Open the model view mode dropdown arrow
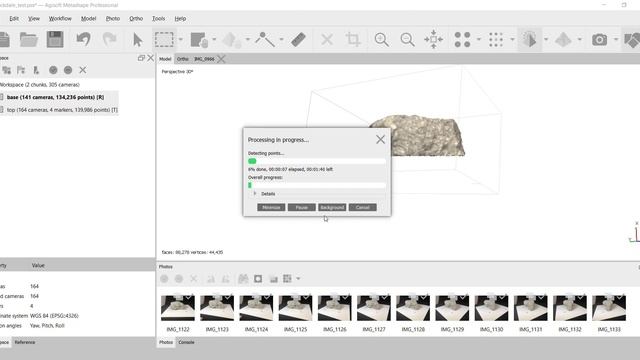The image size is (640, 360). (546, 40)
